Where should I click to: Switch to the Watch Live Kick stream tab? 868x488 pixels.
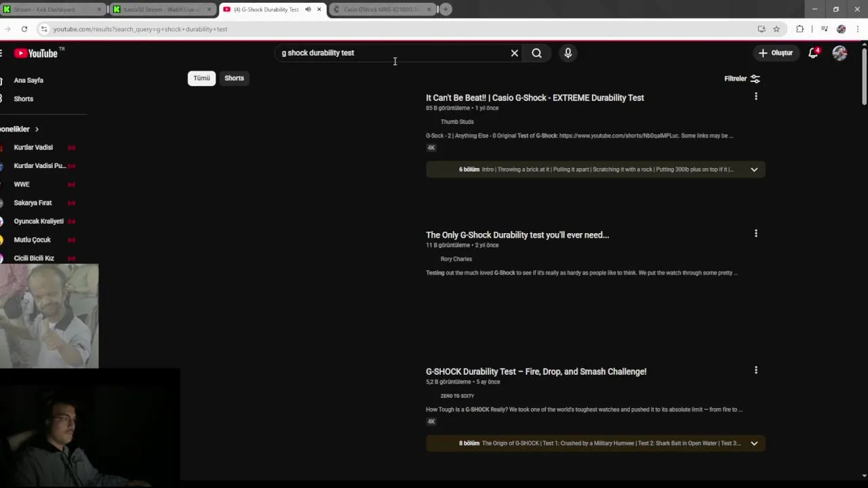(x=163, y=9)
